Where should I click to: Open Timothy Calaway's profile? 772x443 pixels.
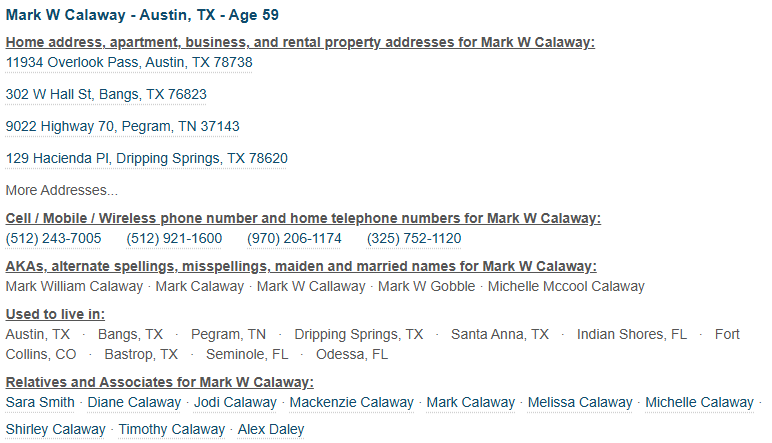(x=172, y=430)
